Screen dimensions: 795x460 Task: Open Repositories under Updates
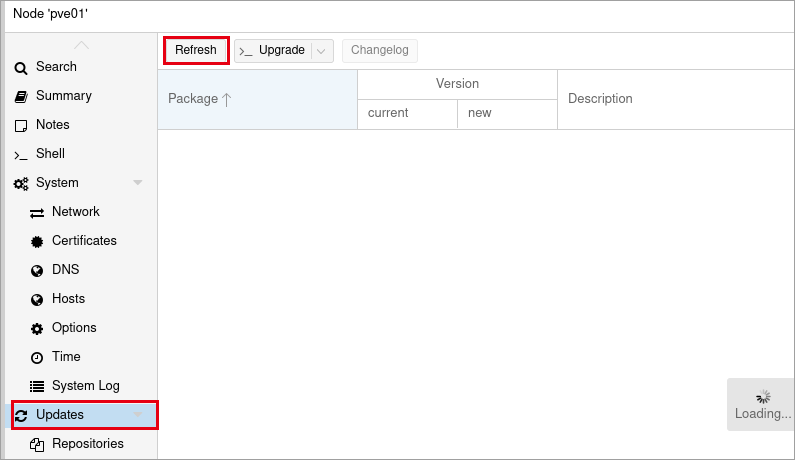(x=88, y=443)
